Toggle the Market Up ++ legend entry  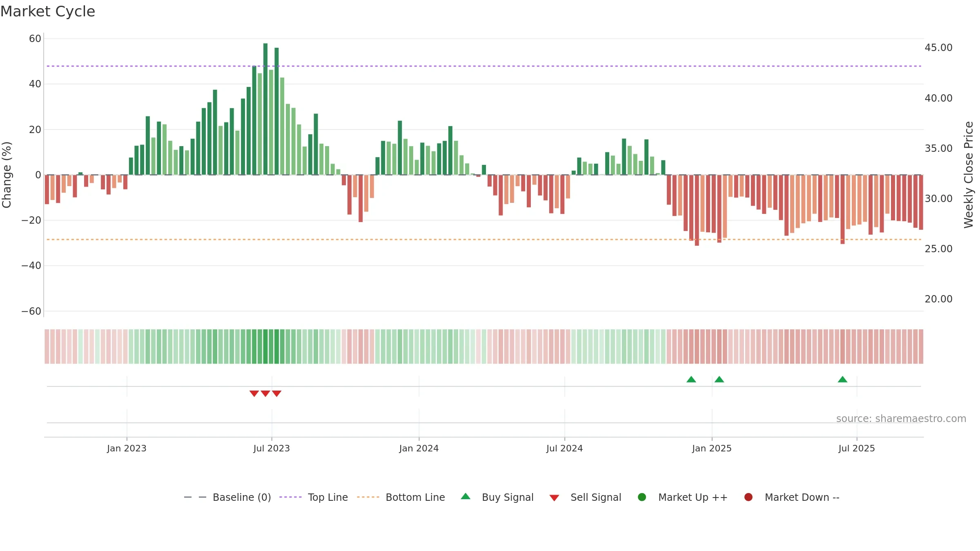tap(682, 497)
